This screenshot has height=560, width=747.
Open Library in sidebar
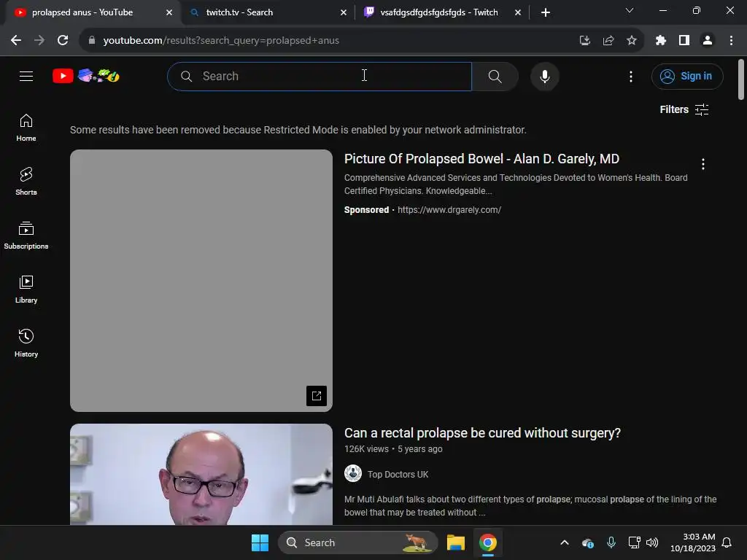(x=26, y=289)
